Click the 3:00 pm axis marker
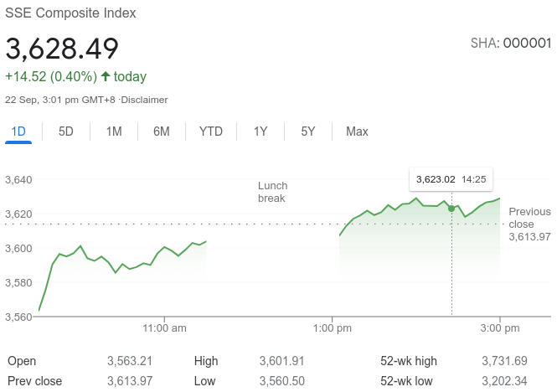Image resolution: width=557 pixels, height=392 pixels. [x=500, y=328]
